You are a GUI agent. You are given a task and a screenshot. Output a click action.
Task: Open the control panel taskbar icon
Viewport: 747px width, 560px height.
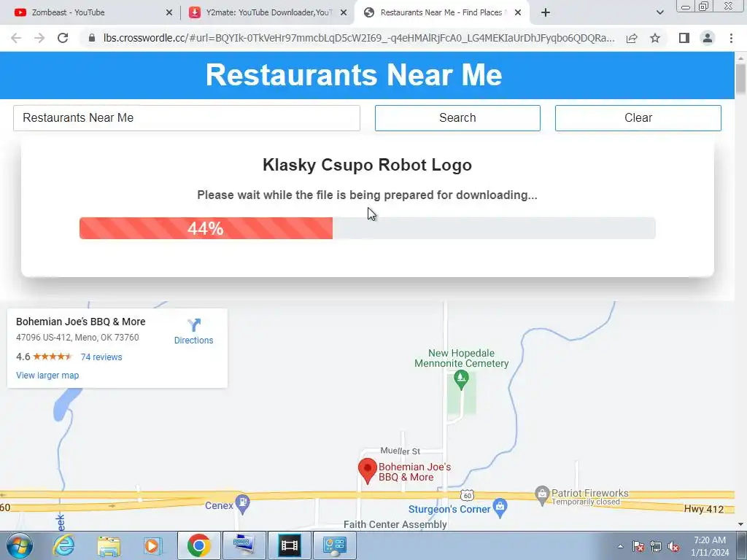334,545
